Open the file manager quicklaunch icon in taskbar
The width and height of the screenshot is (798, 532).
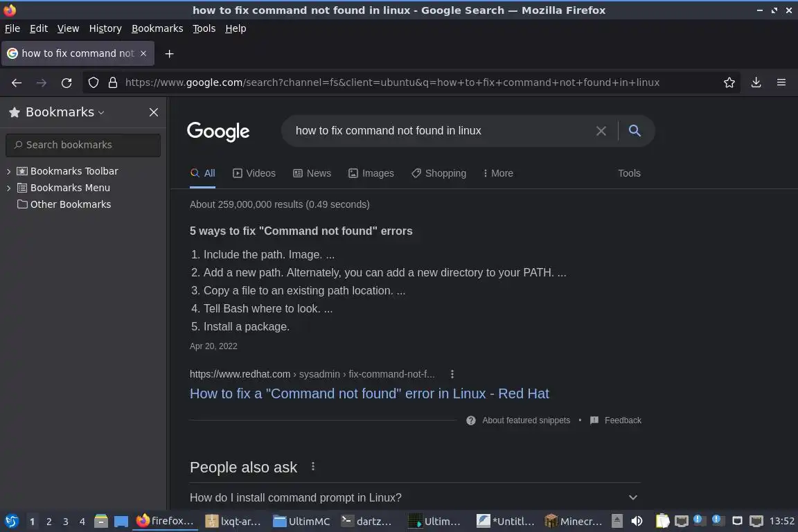pyautogui.click(x=101, y=521)
